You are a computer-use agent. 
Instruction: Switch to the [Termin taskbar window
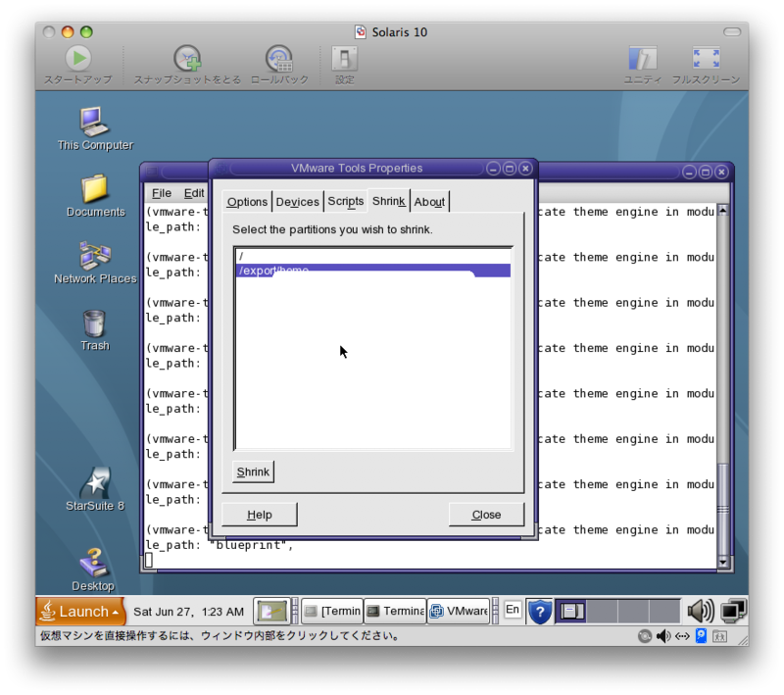(x=332, y=611)
